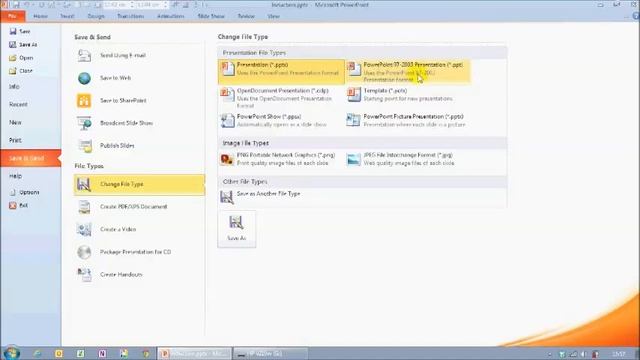Choose PNG Portable Network Graphics format
This screenshot has height=360, width=640.
pyautogui.click(x=281, y=159)
